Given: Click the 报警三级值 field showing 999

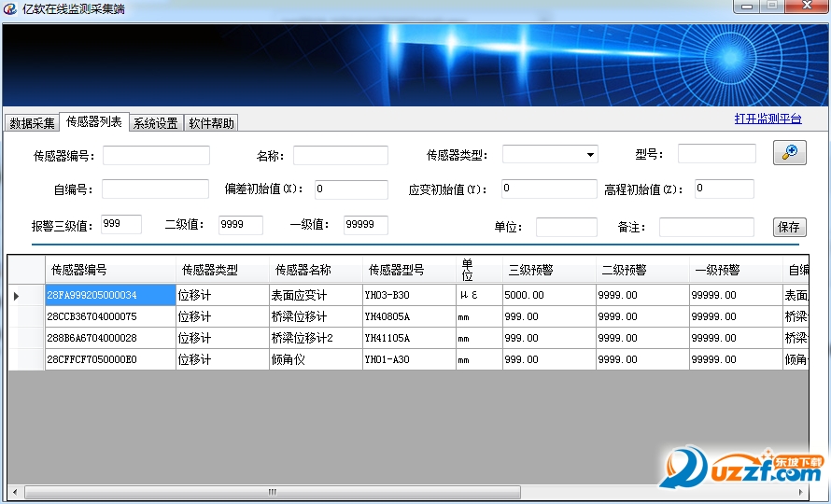Looking at the screenshot, I should click(121, 224).
